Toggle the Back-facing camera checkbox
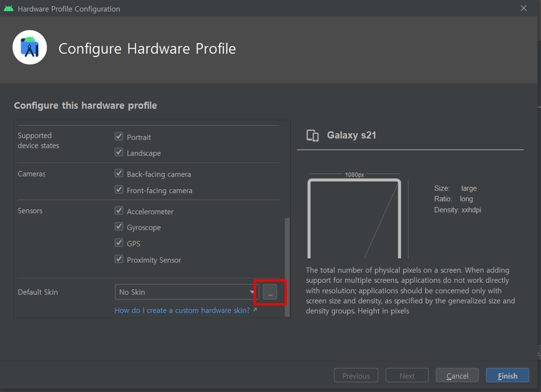 coord(119,173)
